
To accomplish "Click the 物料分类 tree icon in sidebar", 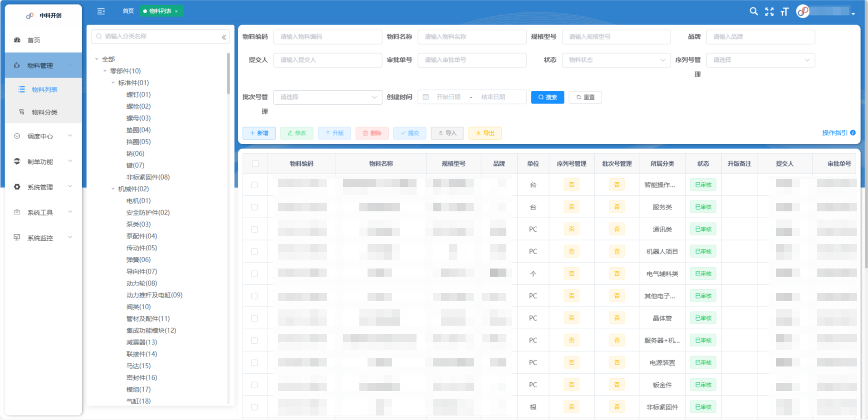I will 21,112.
